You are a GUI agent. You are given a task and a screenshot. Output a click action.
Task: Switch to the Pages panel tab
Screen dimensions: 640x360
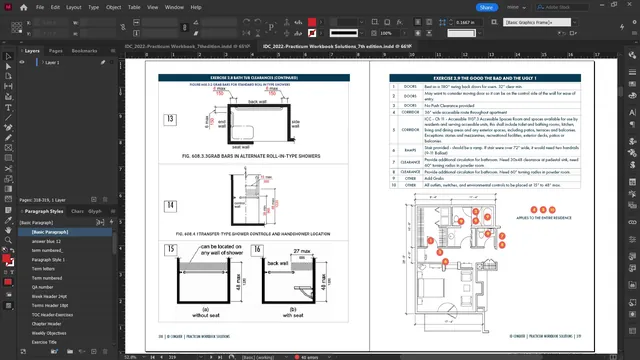56,51
